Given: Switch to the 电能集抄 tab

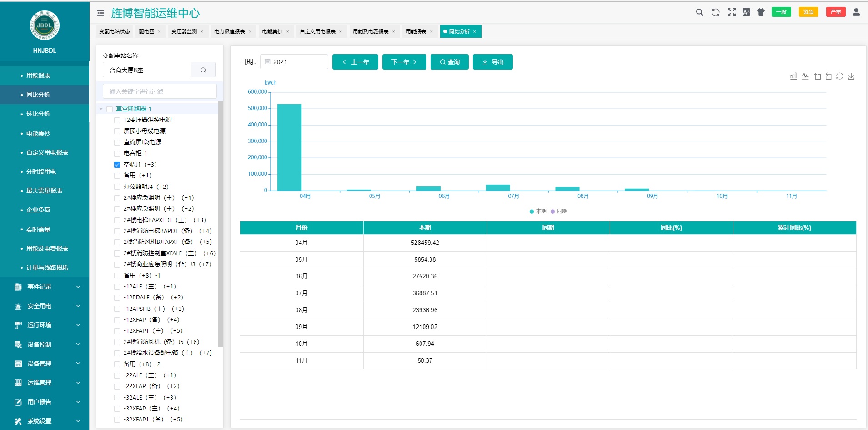Looking at the screenshot, I should tap(272, 31).
